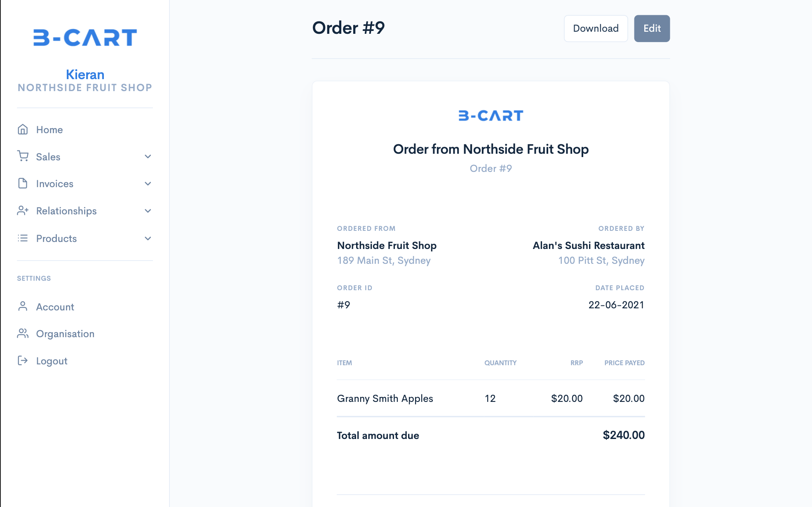Click the Relationships add-person icon
Image resolution: width=812 pixels, height=507 pixels.
(23, 211)
